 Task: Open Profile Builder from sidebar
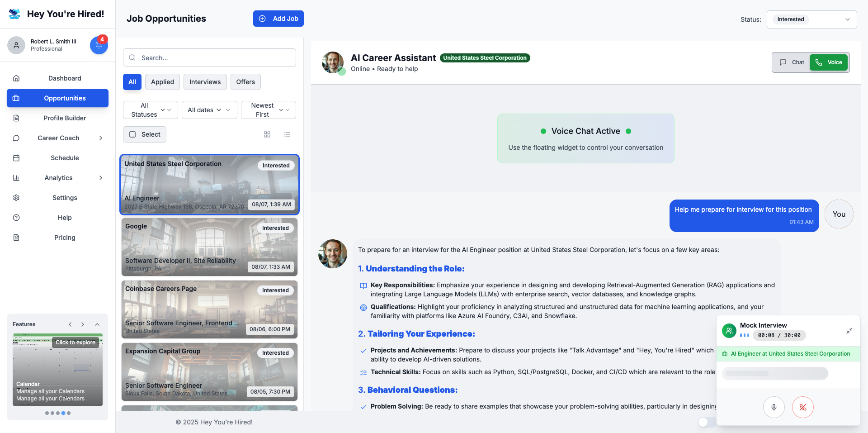pos(65,118)
